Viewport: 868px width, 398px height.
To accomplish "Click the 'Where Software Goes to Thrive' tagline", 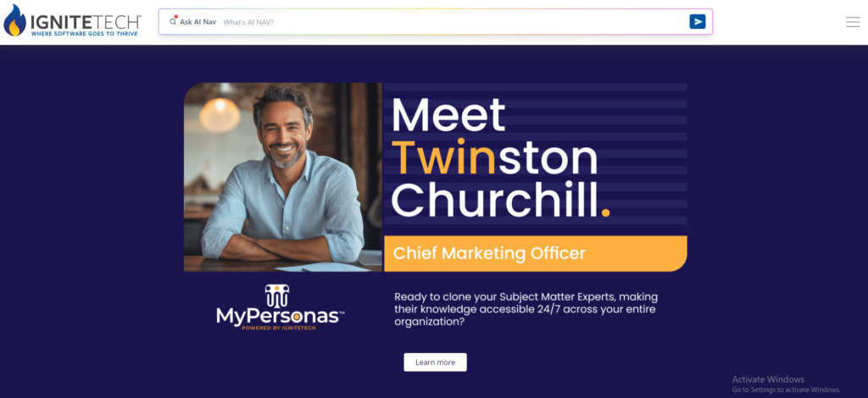I will [84, 34].
